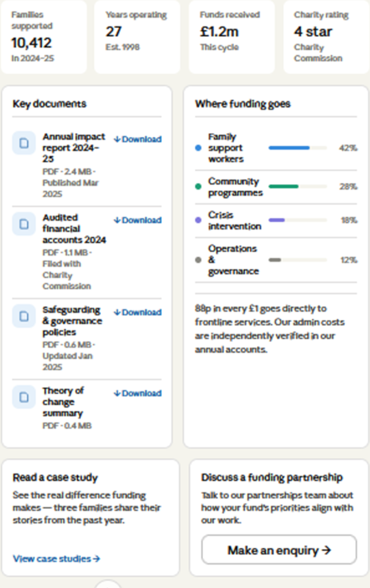The width and height of the screenshot is (370, 588).
Task: Select the Families supported stat card
Action: click(44, 36)
